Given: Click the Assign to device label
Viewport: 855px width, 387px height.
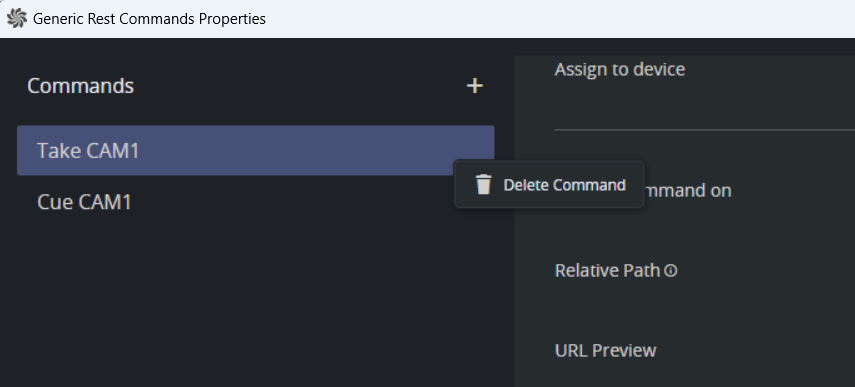Looking at the screenshot, I should tap(619, 69).
